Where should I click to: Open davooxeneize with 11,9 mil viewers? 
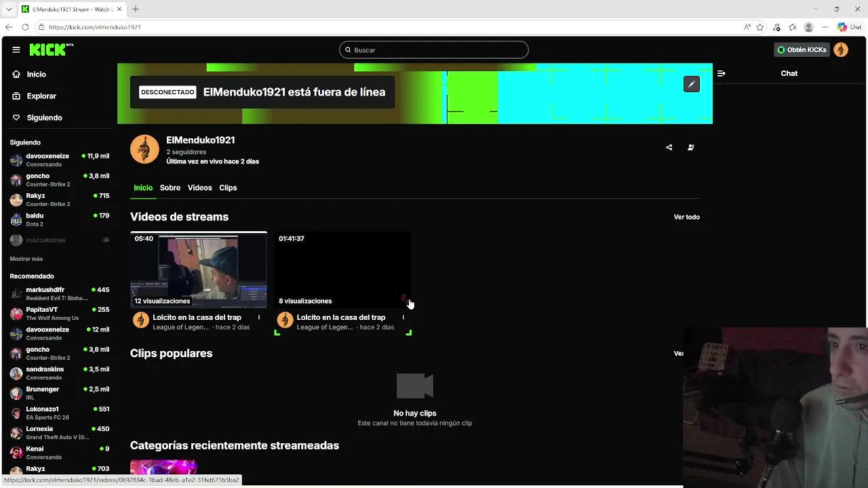point(59,160)
